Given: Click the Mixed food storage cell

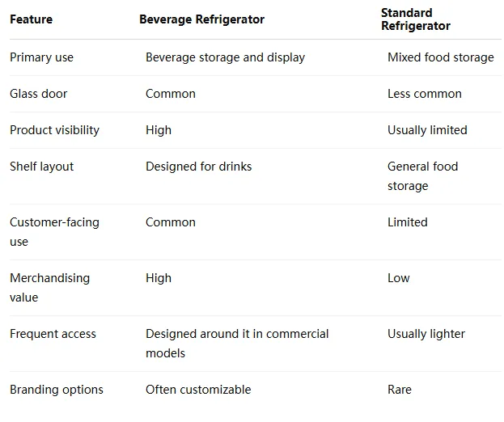Looking at the screenshot, I should [x=441, y=57].
